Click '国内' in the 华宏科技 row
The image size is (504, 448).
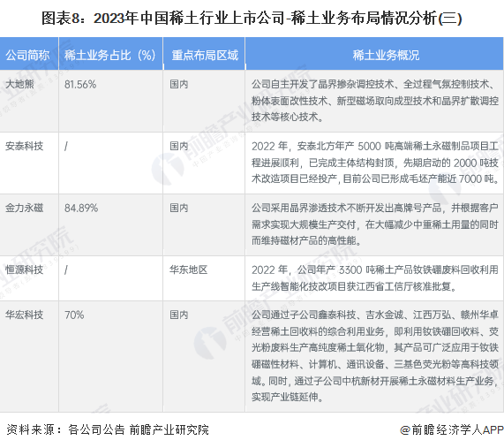(x=179, y=315)
